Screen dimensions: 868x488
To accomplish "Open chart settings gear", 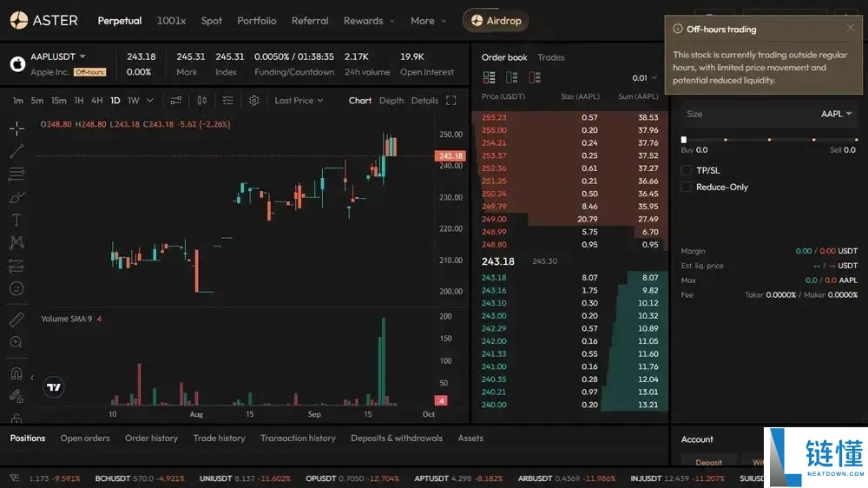I will click(254, 100).
